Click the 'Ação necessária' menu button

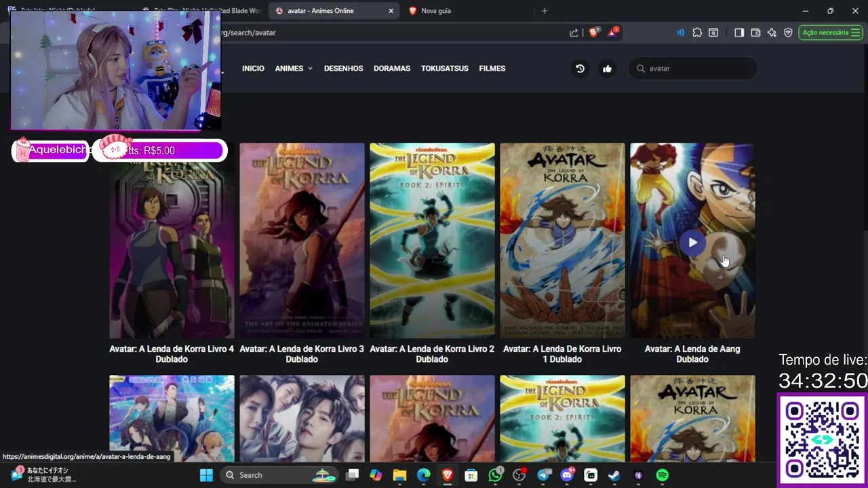pos(831,33)
